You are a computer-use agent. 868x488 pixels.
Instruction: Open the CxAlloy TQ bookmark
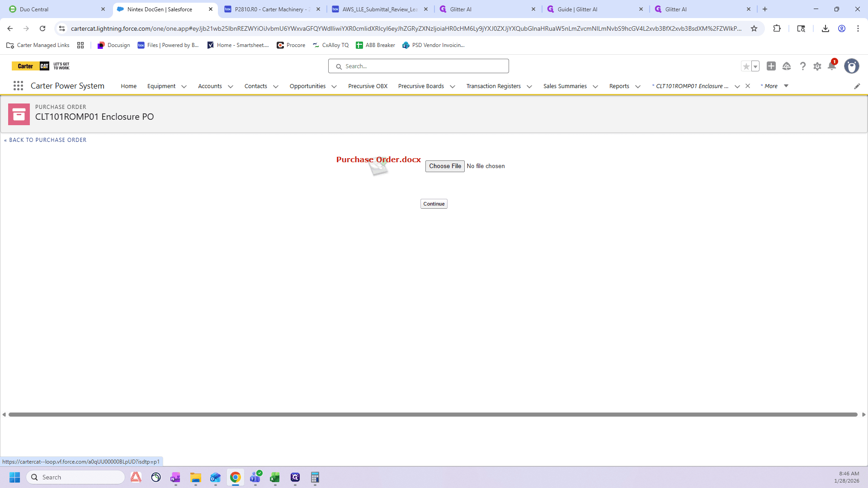pyautogui.click(x=331, y=45)
